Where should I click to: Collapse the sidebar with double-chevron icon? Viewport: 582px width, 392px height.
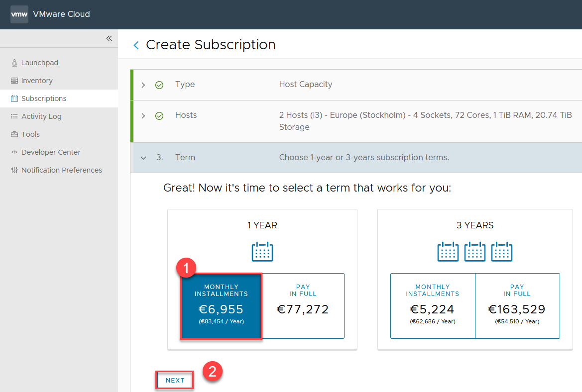pos(109,38)
